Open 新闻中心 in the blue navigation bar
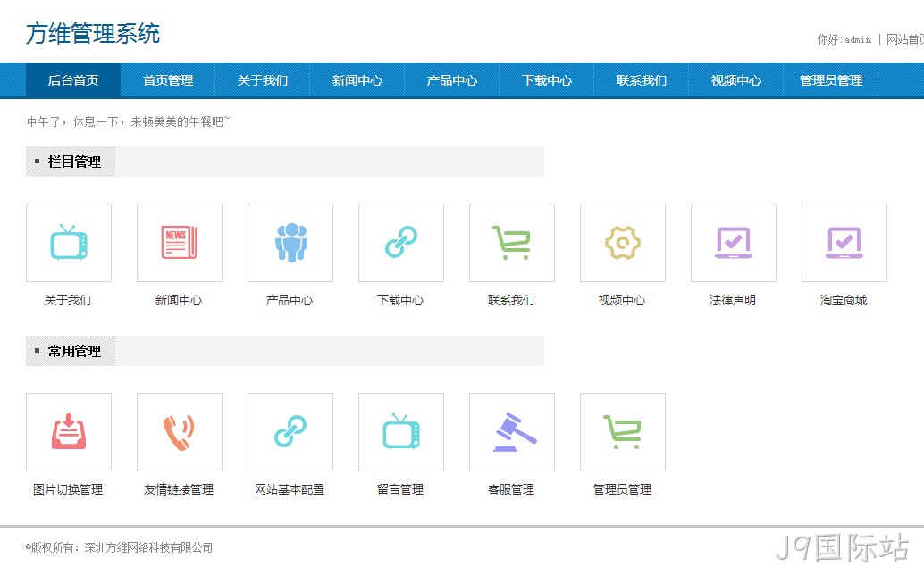This screenshot has width=924, height=575. pyautogui.click(x=357, y=80)
